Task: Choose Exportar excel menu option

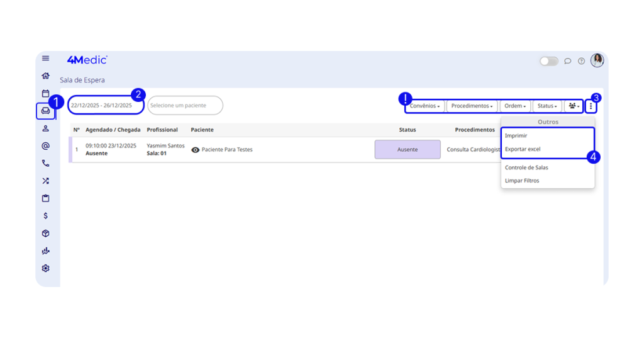Action: point(523,149)
